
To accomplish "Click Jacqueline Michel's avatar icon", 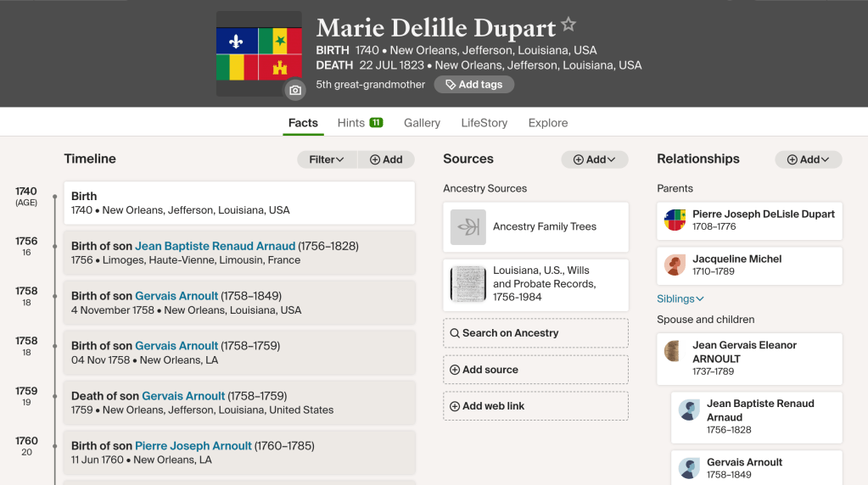I will click(x=675, y=265).
